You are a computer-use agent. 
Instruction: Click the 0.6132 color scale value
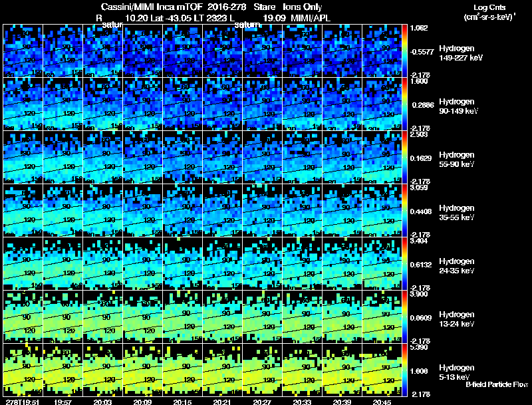[421, 265]
